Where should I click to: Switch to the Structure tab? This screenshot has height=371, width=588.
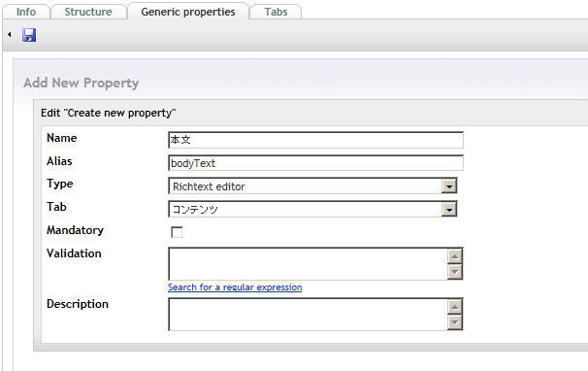click(88, 12)
